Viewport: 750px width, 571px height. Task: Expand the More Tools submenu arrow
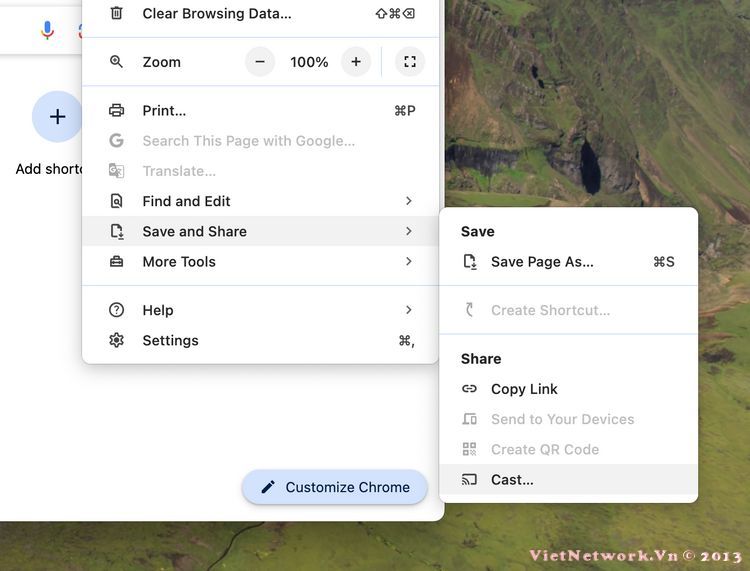coord(408,262)
